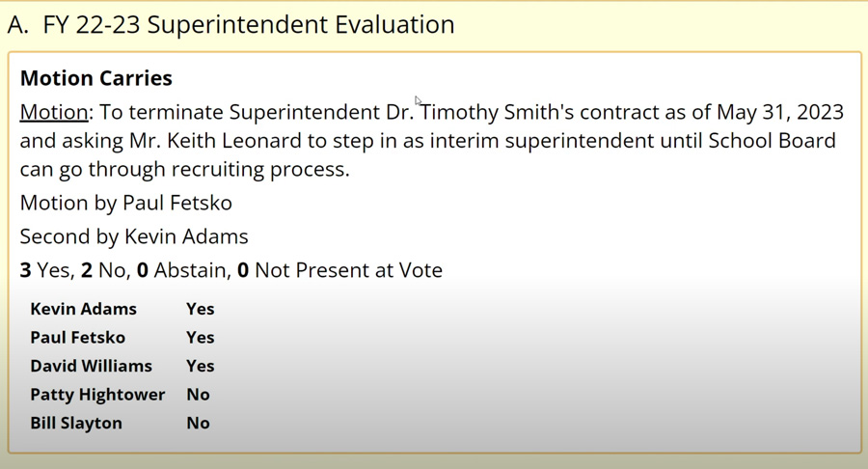Click Bill Slayton's No vote
868x469 pixels.
[198, 423]
